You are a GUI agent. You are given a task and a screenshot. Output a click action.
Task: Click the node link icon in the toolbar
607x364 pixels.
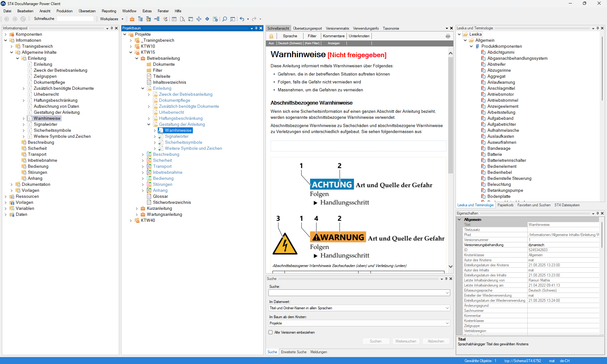[157, 19]
